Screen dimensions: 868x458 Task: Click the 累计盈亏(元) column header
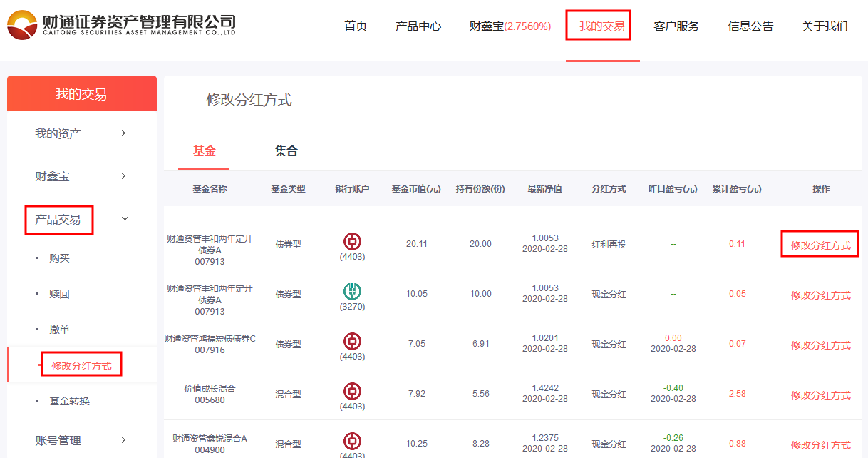click(737, 189)
